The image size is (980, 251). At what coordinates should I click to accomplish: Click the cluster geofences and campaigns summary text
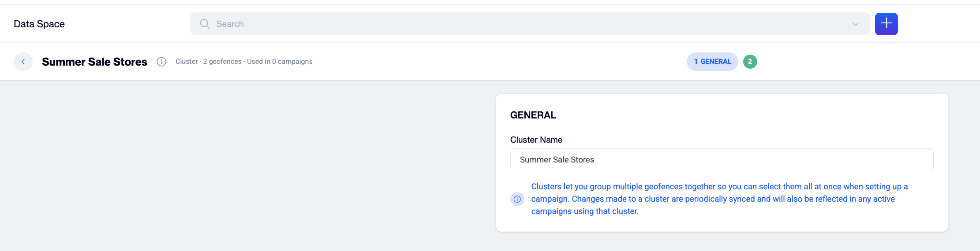click(244, 62)
